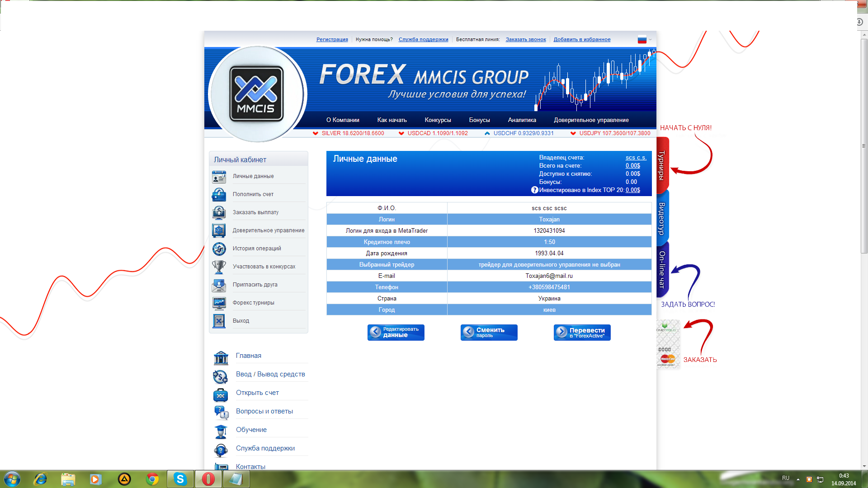Open the Турниры side tab
868x488 pixels.
point(662,165)
